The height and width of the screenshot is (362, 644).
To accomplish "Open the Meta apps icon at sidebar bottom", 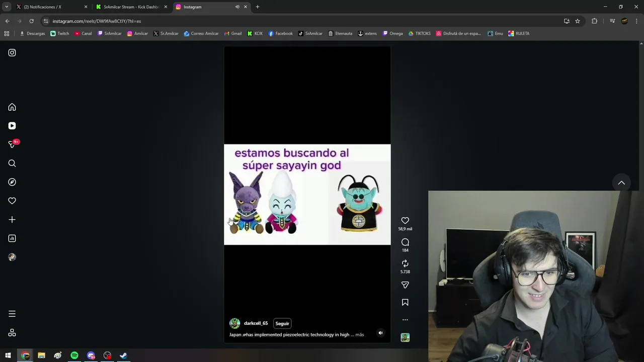I will point(12,333).
